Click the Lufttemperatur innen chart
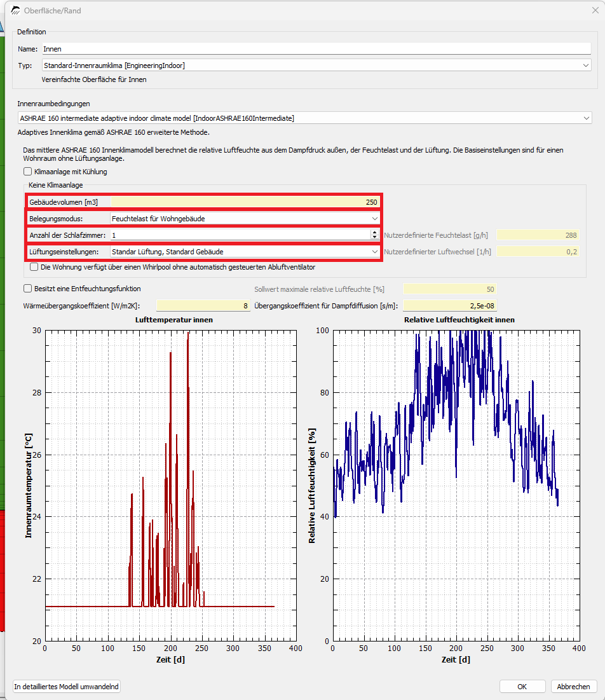The width and height of the screenshot is (605, 700). 171,485
